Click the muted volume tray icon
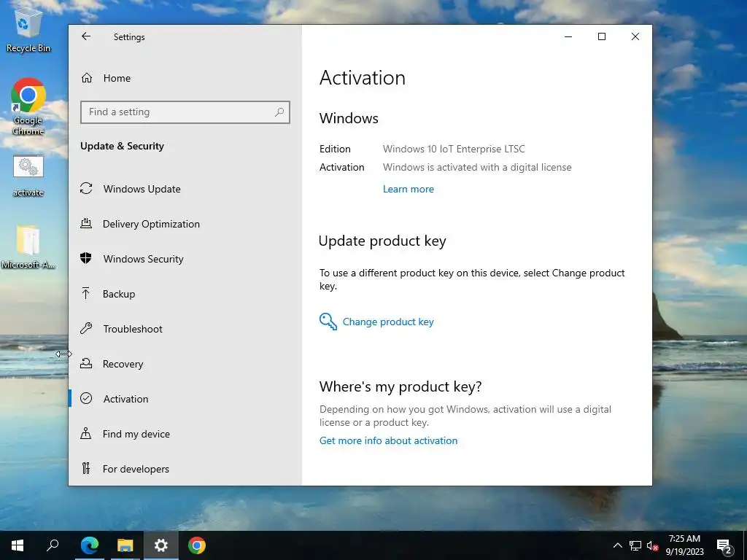The width and height of the screenshot is (747, 560). 652,545
